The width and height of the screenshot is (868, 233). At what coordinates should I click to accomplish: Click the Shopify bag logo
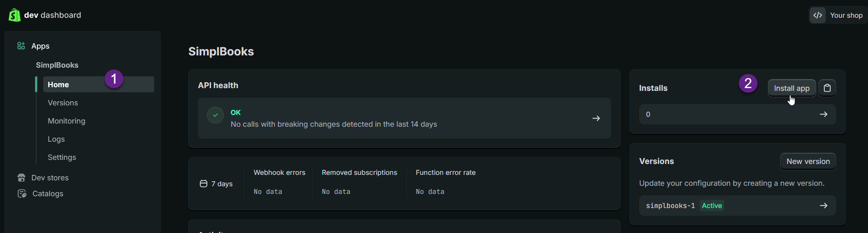coord(15,15)
